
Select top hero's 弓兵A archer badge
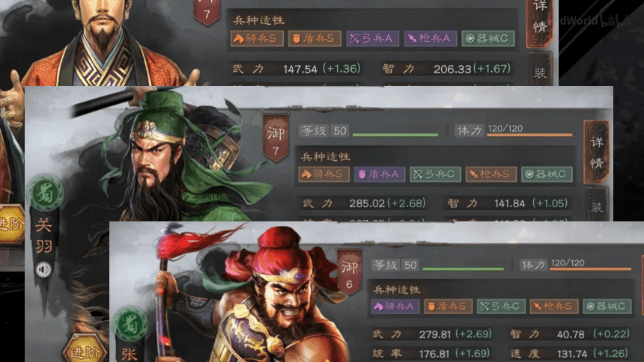pos(372,39)
